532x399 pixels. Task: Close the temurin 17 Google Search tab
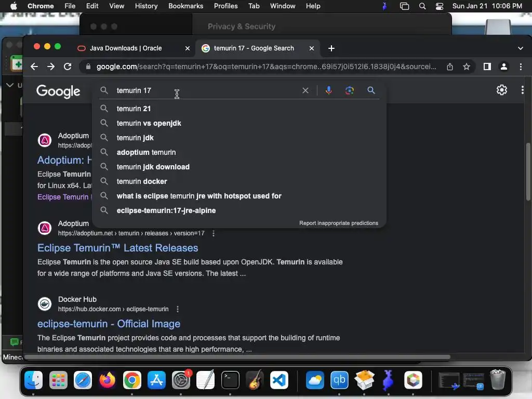312,48
